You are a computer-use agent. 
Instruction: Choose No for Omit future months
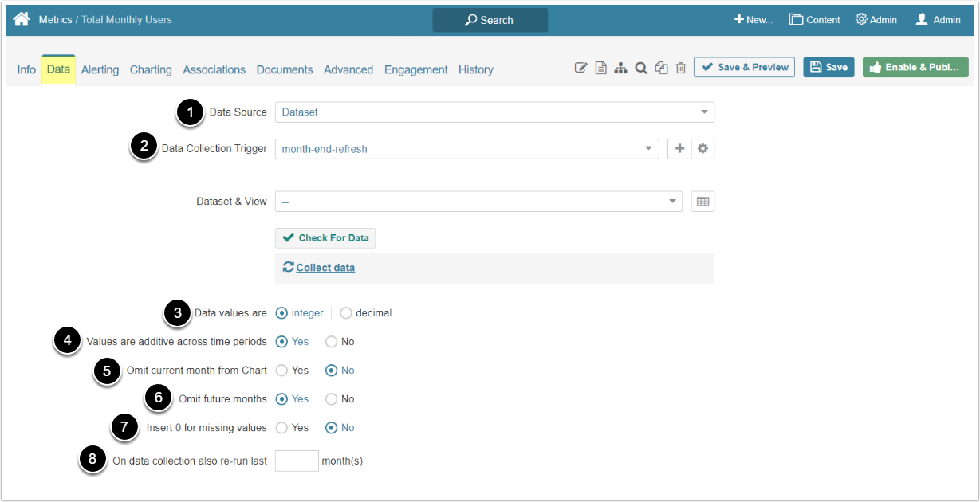pyautogui.click(x=332, y=399)
